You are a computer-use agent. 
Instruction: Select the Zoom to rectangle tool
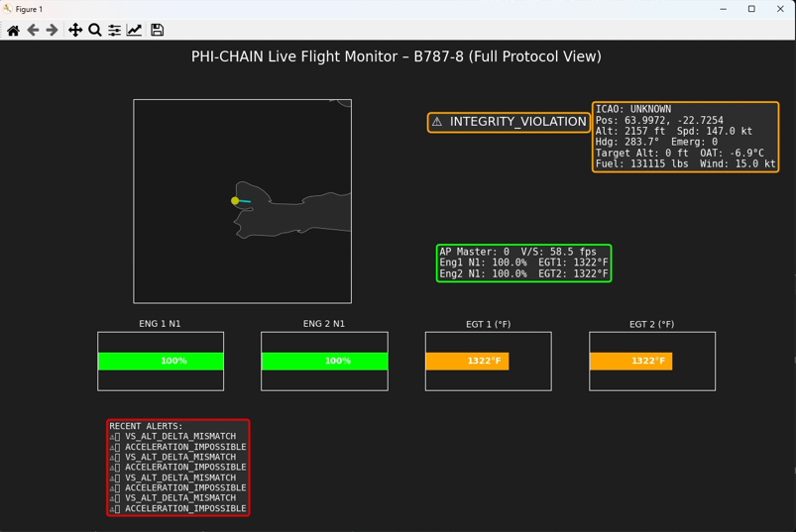pos(95,31)
